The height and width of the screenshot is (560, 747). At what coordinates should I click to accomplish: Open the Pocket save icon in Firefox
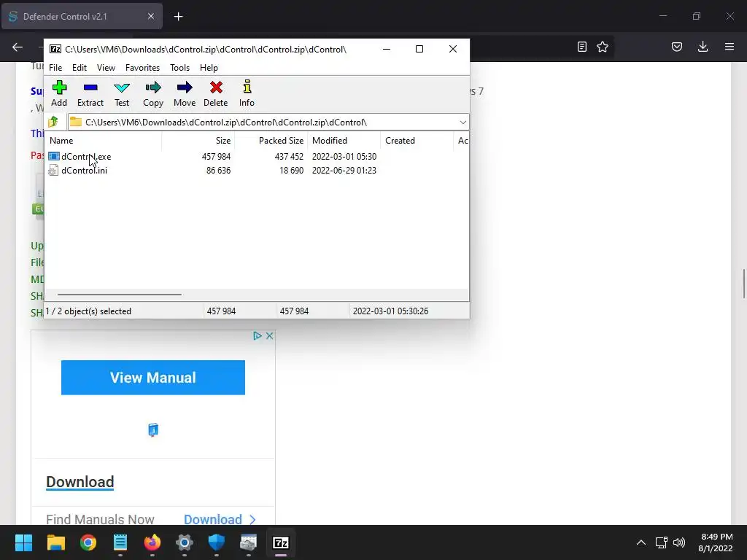click(x=677, y=47)
